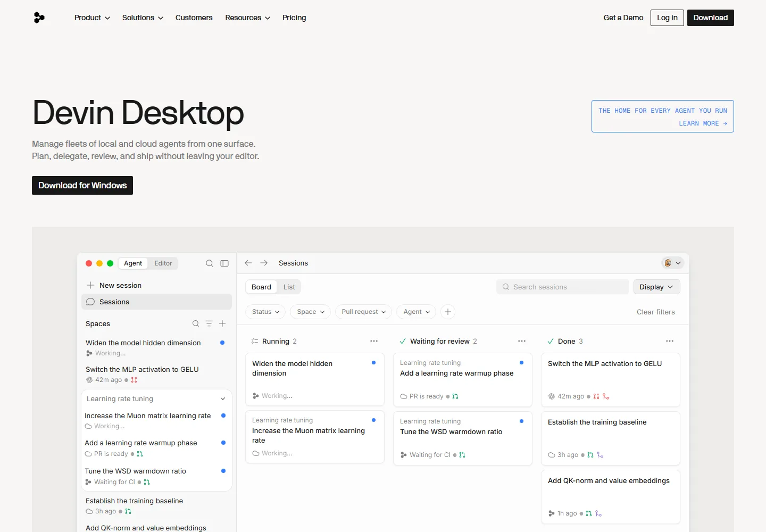Go forward with the right arrow icon
Viewport: 766px width, 532px height.
pos(264,263)
